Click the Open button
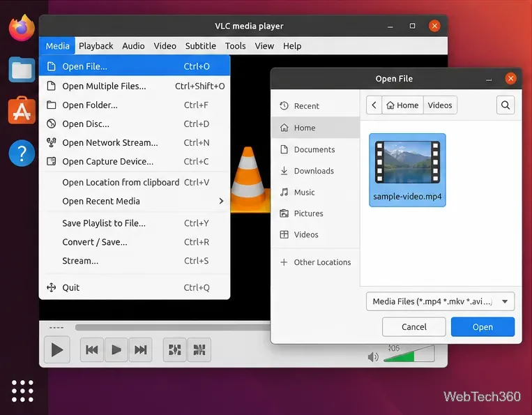Screen dimensions: 532x415 482,327
